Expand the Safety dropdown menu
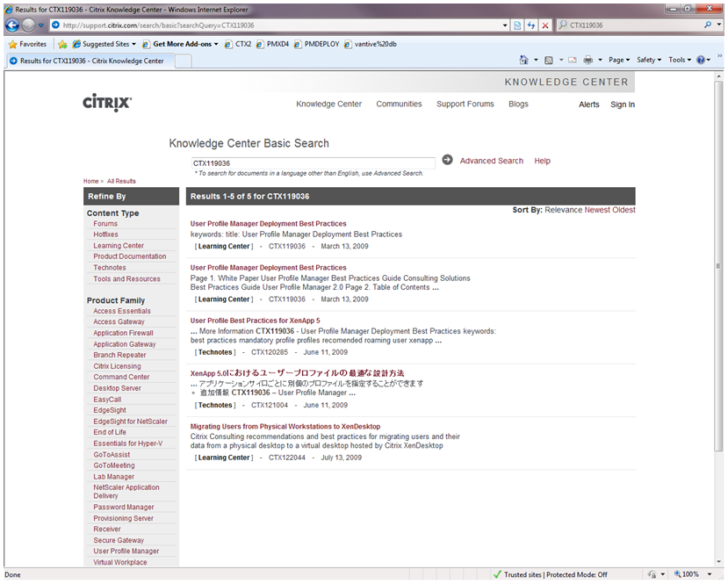This screenshot has width=728, height=584. coord(649,61)
